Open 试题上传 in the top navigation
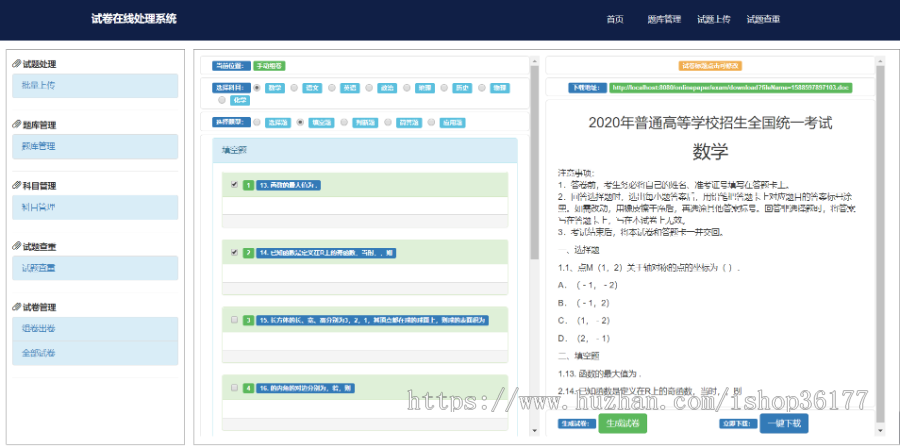The height and width of the screenshot is (448, 900). click(713, 20)
